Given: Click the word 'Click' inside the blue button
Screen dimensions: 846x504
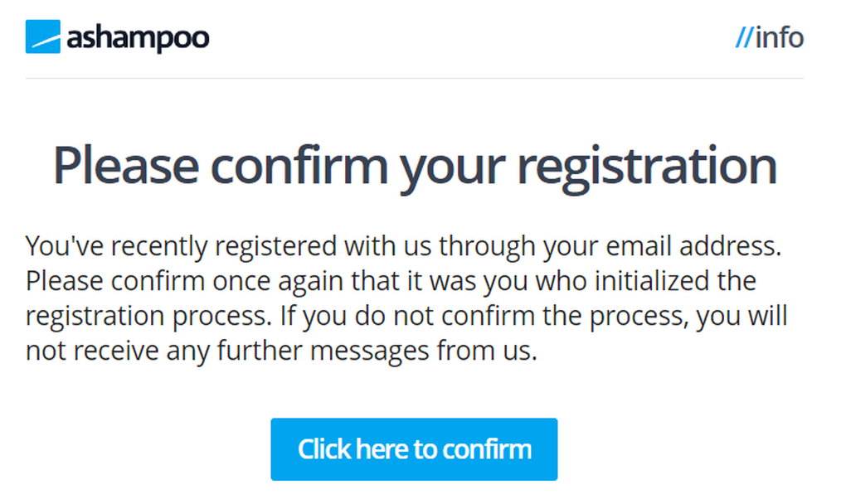Looking at the screenshot, I should point(324,448).
